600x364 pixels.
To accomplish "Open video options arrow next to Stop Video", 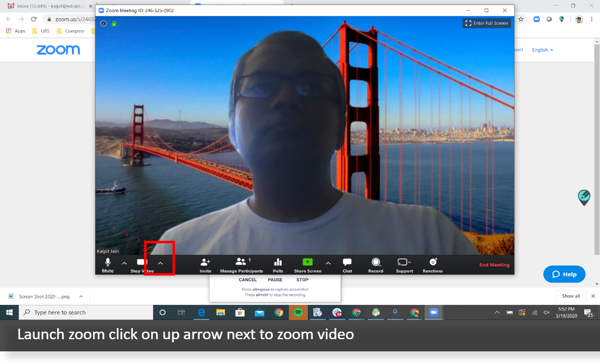I will point(160,263).
